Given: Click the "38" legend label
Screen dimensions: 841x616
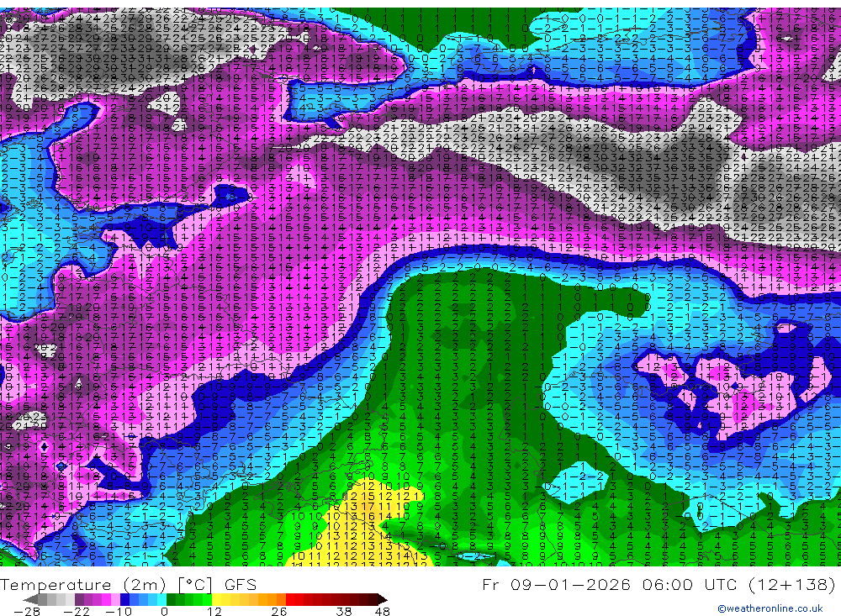Looking at the screenshot, I should tap(344, 612).
